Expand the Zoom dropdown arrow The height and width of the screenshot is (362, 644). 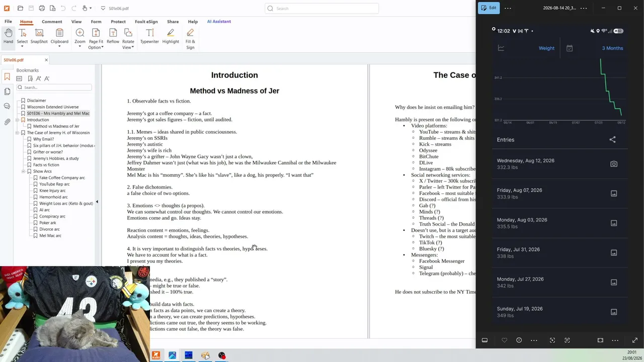coord(80,47)
